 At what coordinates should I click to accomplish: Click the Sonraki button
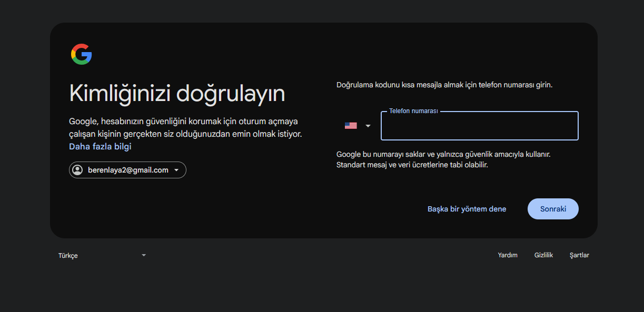553,209
